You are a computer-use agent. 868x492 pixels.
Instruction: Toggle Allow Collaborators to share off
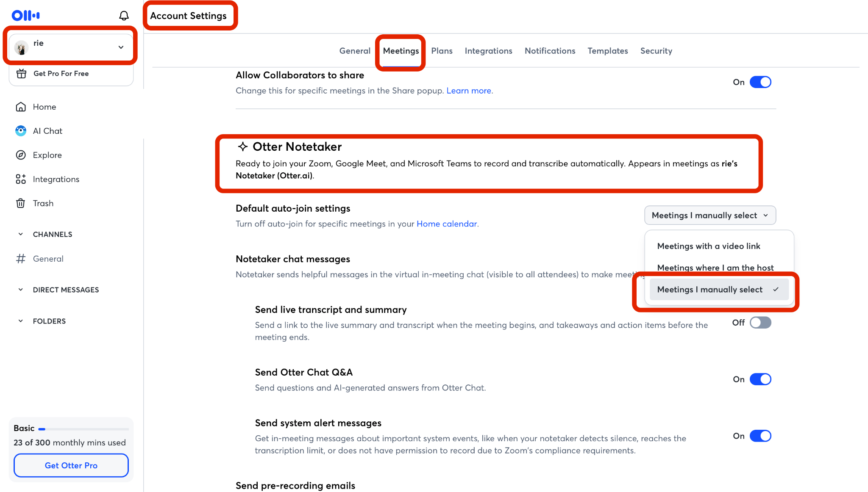[x=760, y=82]
